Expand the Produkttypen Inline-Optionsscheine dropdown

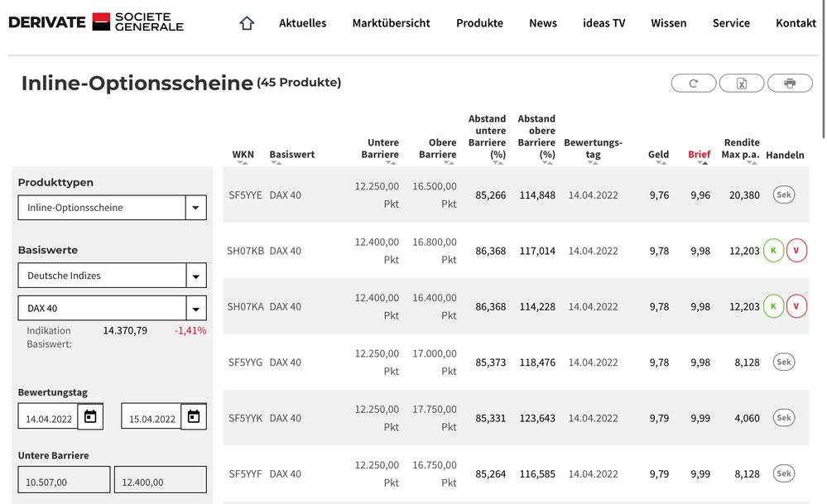(x=195, y=208)
